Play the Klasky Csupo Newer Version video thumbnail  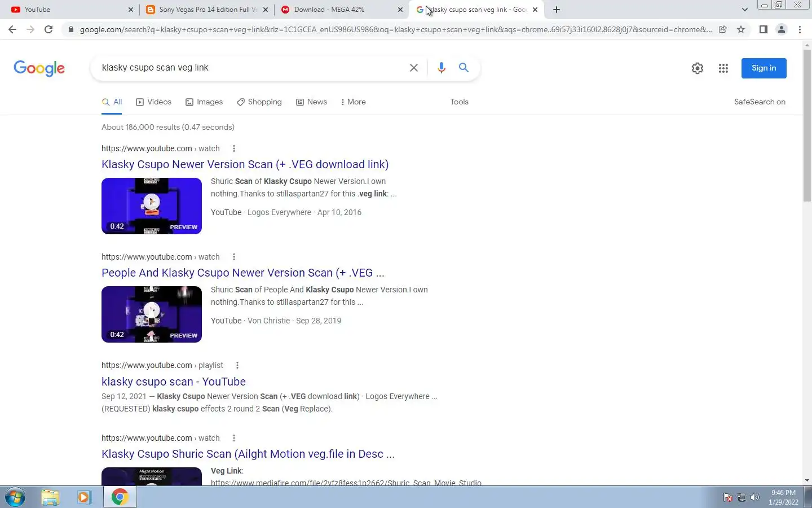[152, 206]
